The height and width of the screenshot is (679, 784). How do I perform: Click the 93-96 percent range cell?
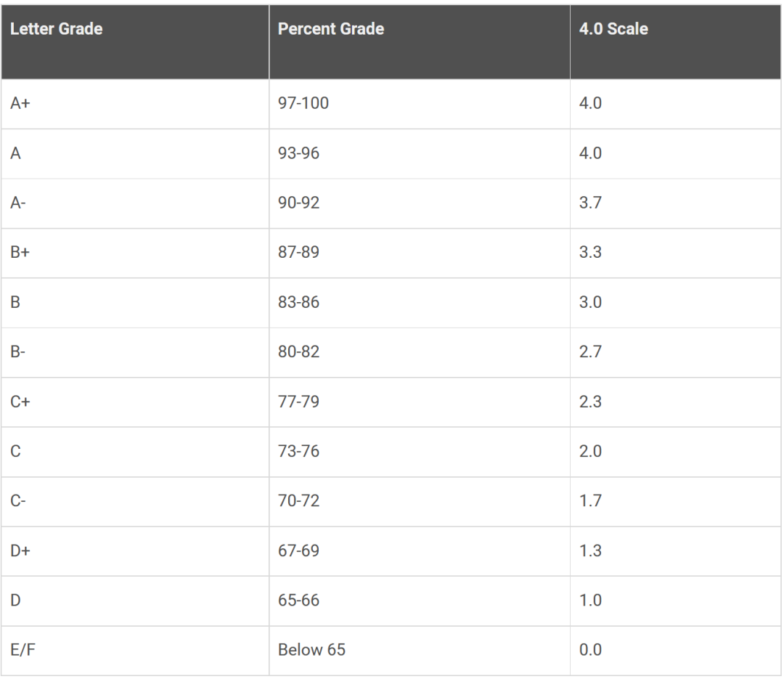420,154
